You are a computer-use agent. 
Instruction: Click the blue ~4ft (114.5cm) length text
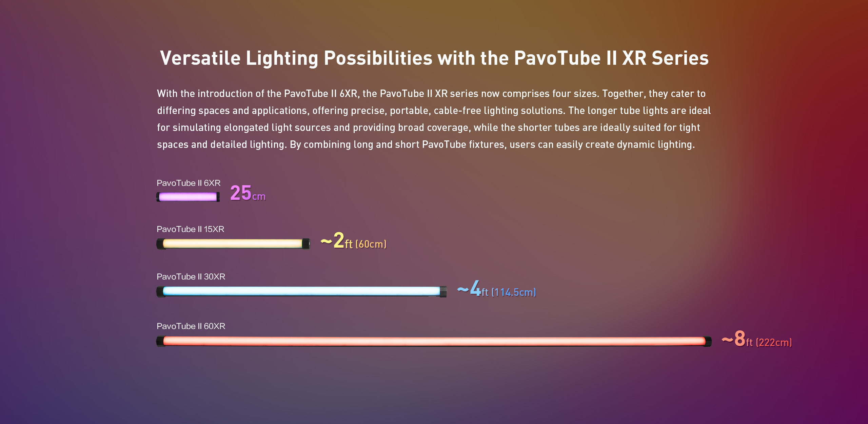(496, 289)
